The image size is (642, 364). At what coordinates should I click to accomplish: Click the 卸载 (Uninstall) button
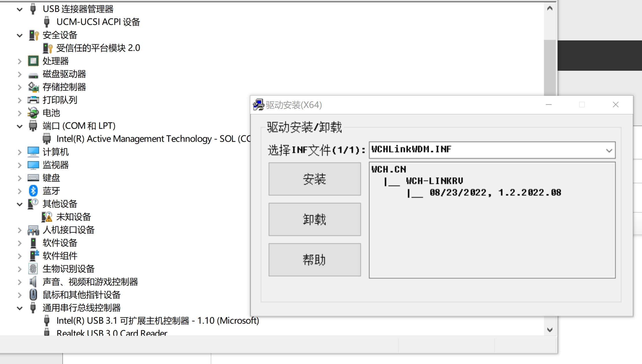[314, 219]
